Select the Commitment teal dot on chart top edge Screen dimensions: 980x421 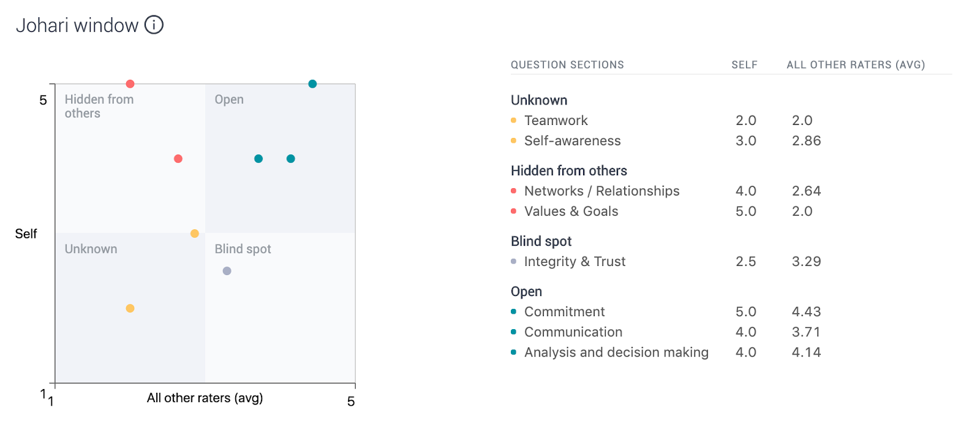click(x=312, y=84)
